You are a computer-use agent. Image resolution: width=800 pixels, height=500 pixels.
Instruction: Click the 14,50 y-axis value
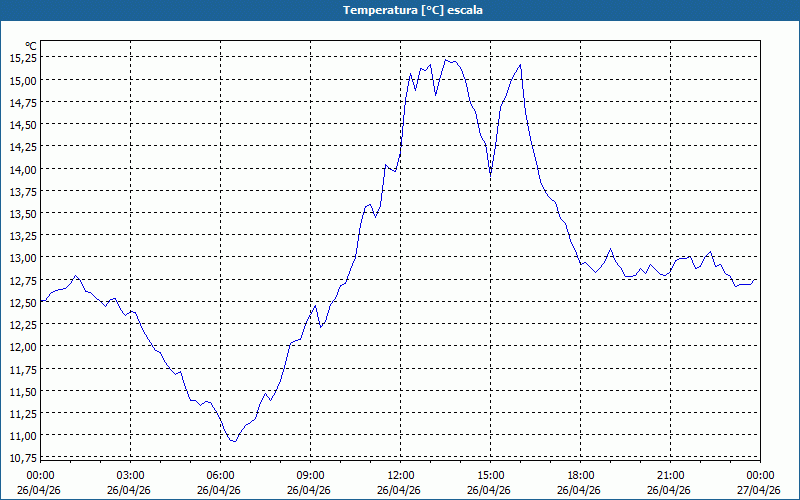[23, 125]
